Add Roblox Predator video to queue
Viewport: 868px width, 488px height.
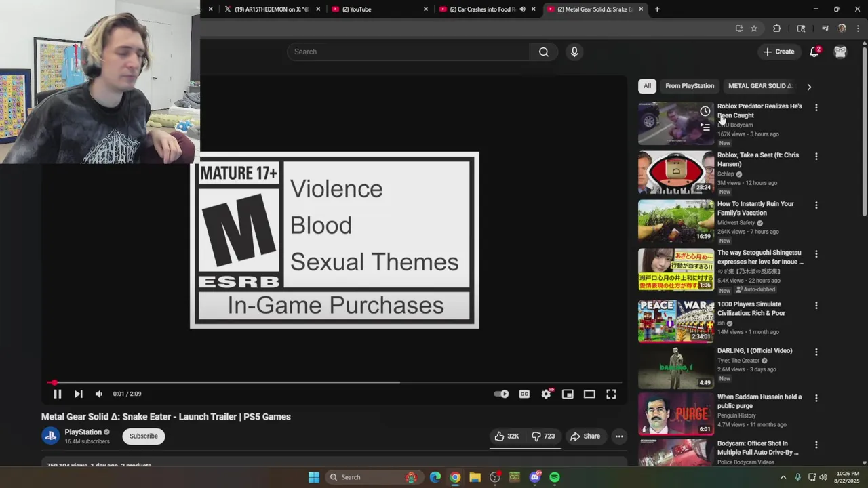[x=705, y=127]
